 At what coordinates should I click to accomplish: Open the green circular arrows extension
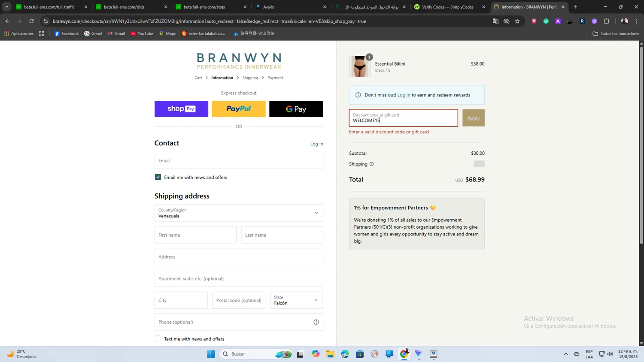546,21
